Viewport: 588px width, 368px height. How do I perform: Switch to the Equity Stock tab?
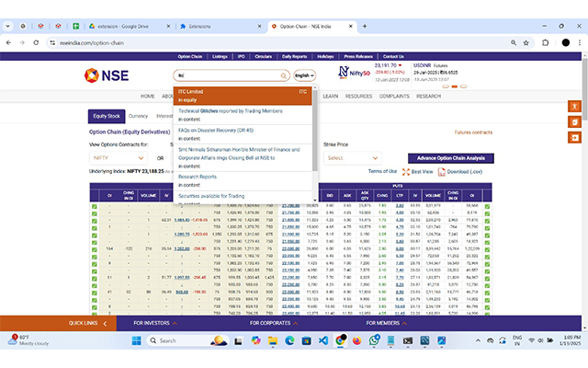coord(107,116)
